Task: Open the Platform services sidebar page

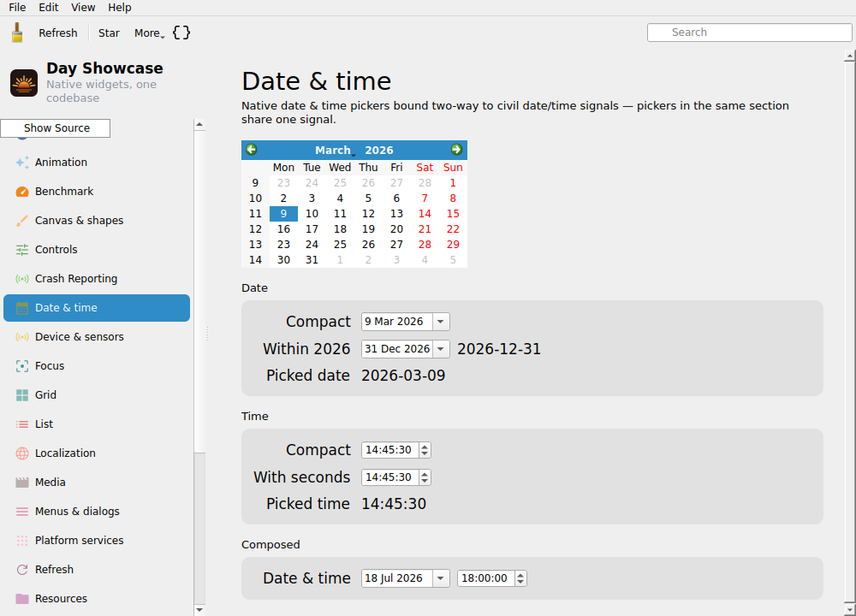Action: (97, 541)
